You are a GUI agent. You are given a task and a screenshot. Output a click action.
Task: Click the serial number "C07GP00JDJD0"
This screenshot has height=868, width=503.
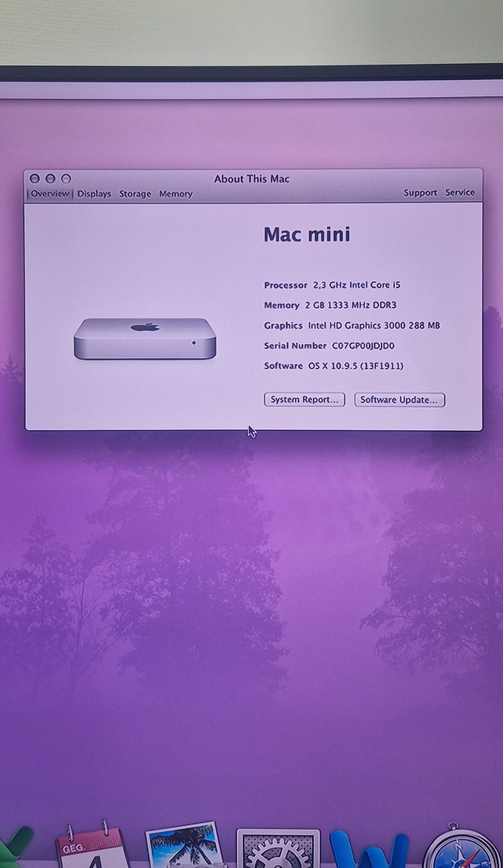tap(363, 346)
